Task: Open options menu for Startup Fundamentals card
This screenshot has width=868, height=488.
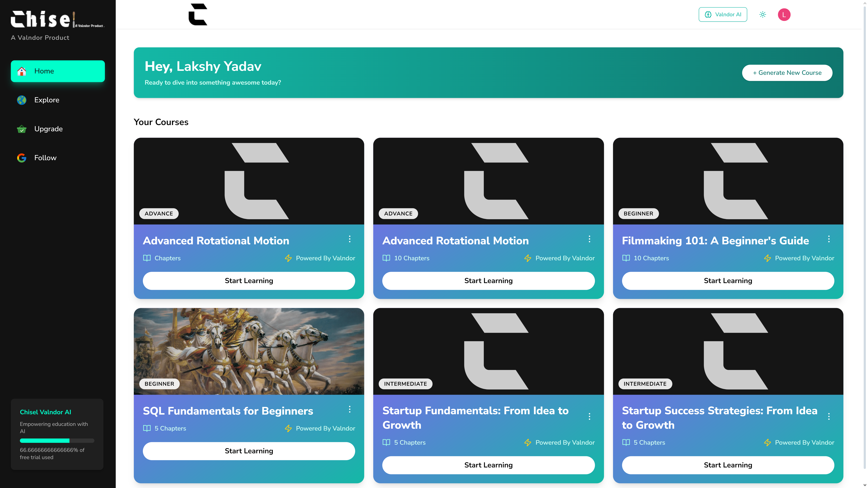Action: click(x=589, y=417)
